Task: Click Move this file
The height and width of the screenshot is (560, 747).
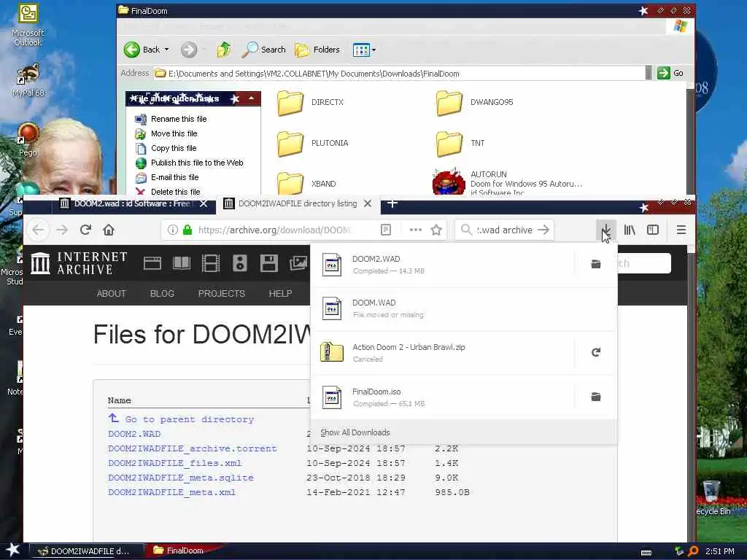Action: click(x=174, y=134)
